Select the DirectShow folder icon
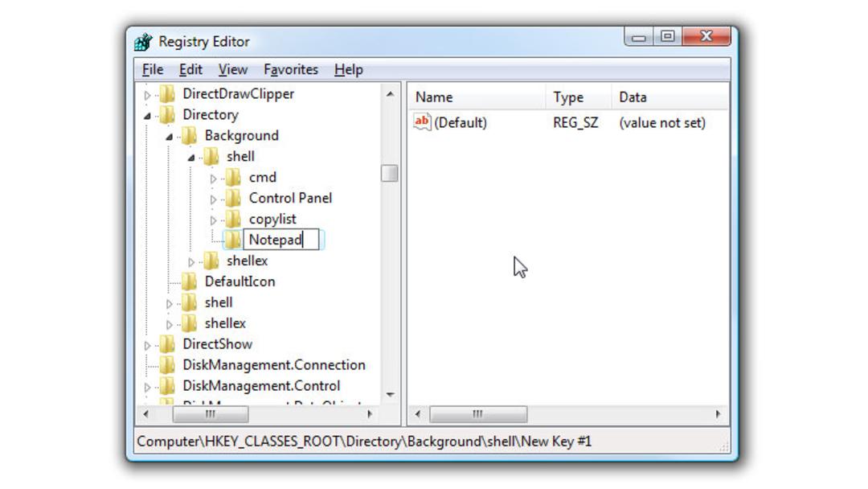This screenshot has width=868, height=489. coord(168,344)
